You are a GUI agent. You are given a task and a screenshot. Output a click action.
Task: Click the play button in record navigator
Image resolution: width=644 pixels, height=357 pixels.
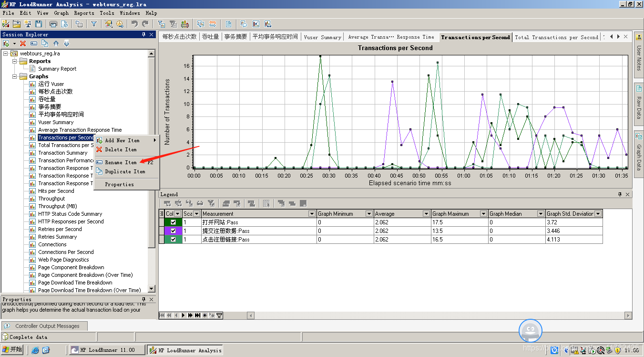click(183, 315)
